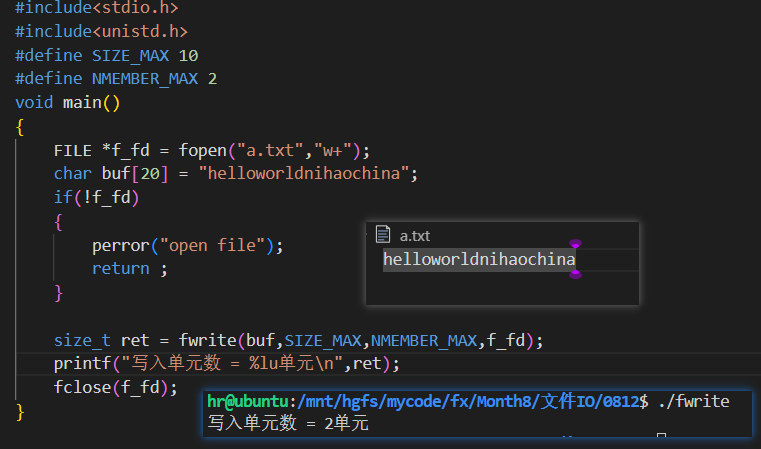The width and height of the screenshot is (761, 449).
Task: Click the hr@ubuntu terminal prompt
Action: [x=248, y=401]
